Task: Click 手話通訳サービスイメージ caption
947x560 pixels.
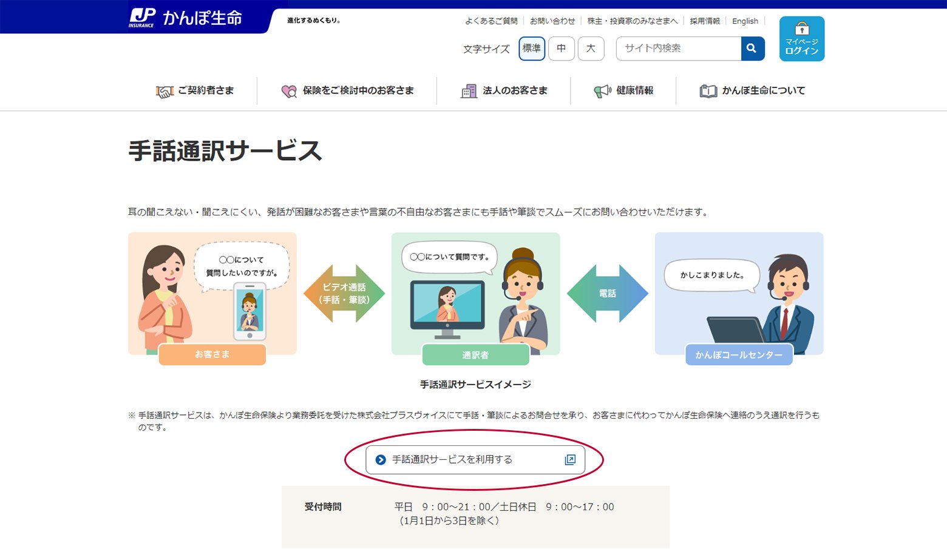Action: [475, 385]
